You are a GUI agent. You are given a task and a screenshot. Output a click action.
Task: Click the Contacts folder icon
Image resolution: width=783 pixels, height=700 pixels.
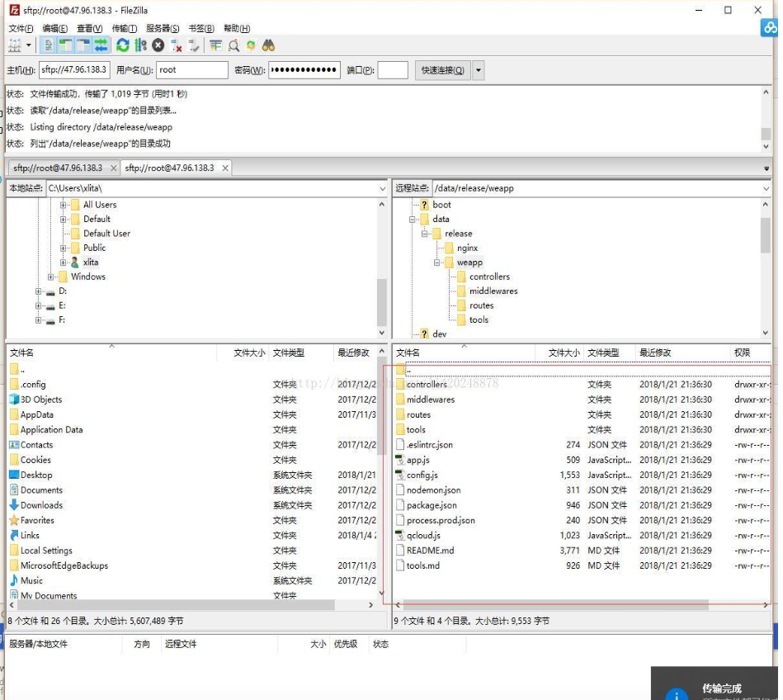pyautogui.click(x=14, y=445)
